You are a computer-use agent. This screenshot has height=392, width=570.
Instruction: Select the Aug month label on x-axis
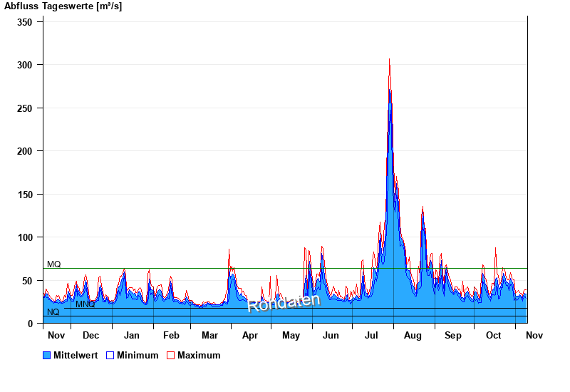[413, 335]
